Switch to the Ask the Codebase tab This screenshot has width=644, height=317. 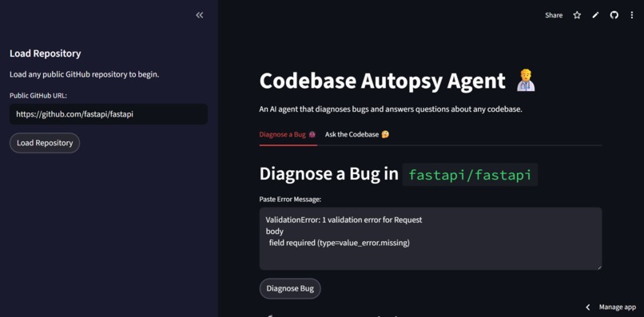tap(357, 134)
